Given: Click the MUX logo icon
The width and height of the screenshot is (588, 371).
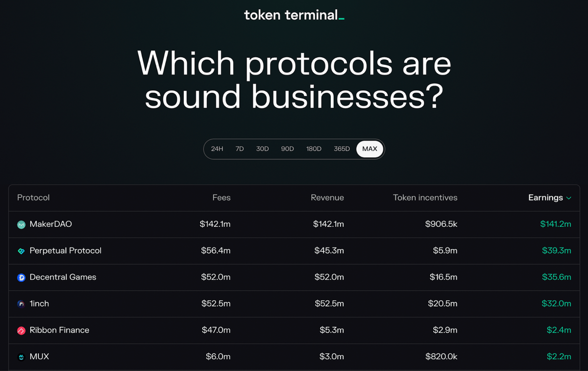Looking at the screenshot, I should point(21,357).
